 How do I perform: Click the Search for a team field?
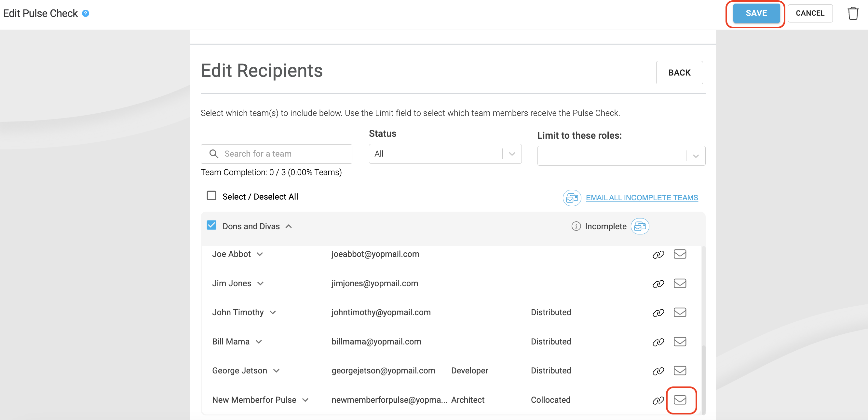coord(276,154)
